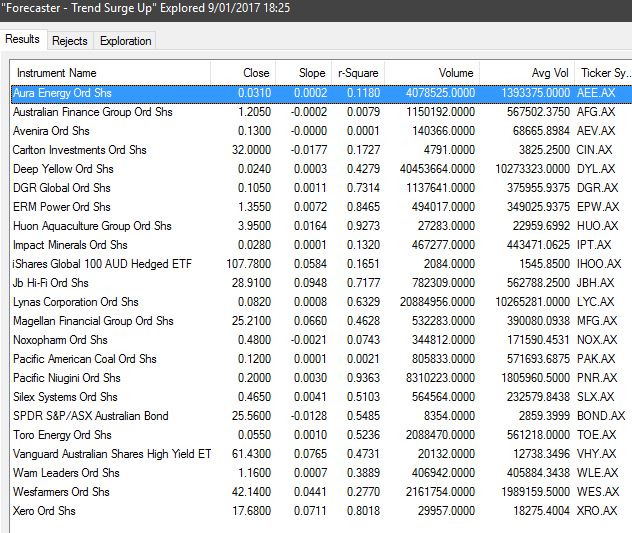Screen dimensions: 632x533
Task: Sort by Avg Vol column header
Action: point(527,73)
